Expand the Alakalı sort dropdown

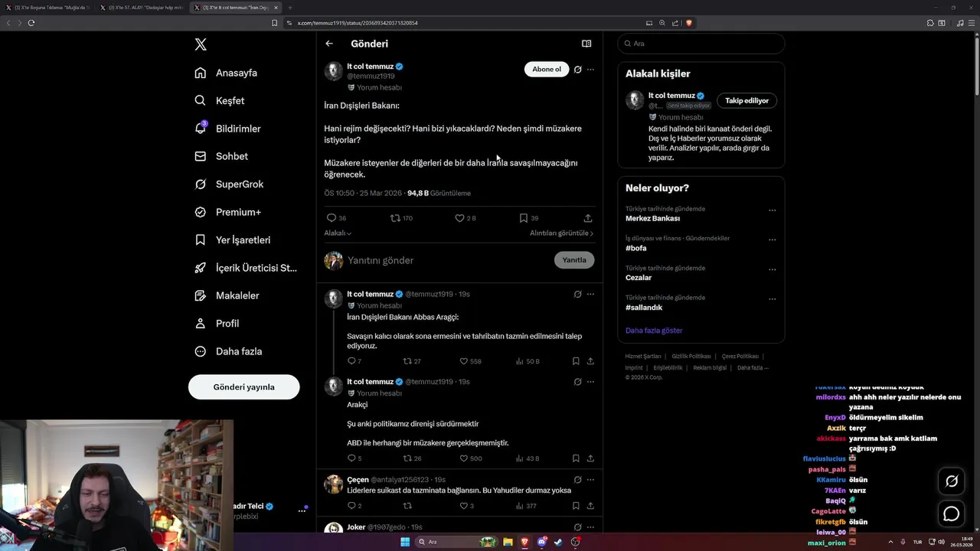338,233
